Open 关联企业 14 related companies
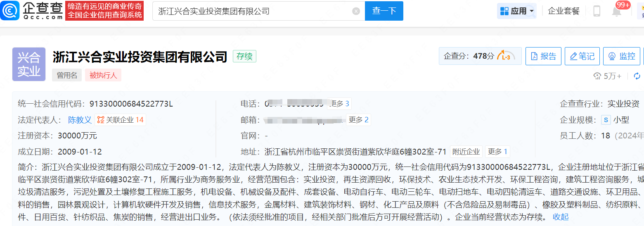644x226 pixels. pos(120,120)
